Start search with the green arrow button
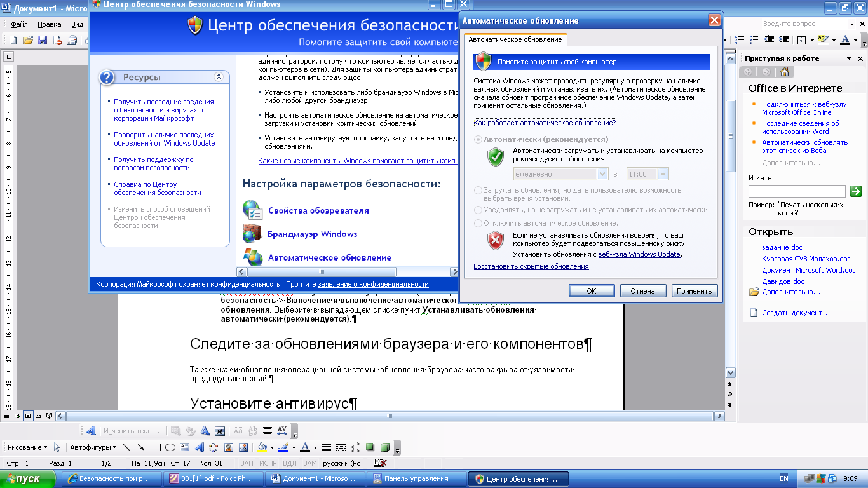This screenshot has height=488, width=868. click(855, 191)
